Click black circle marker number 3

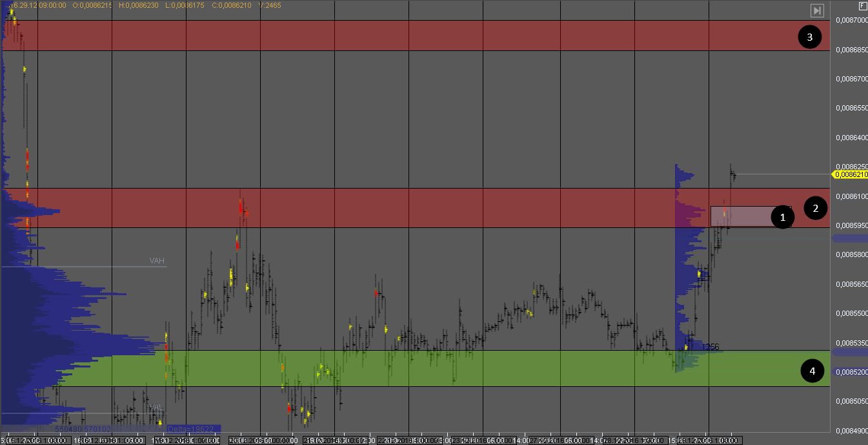pos(809,37)
